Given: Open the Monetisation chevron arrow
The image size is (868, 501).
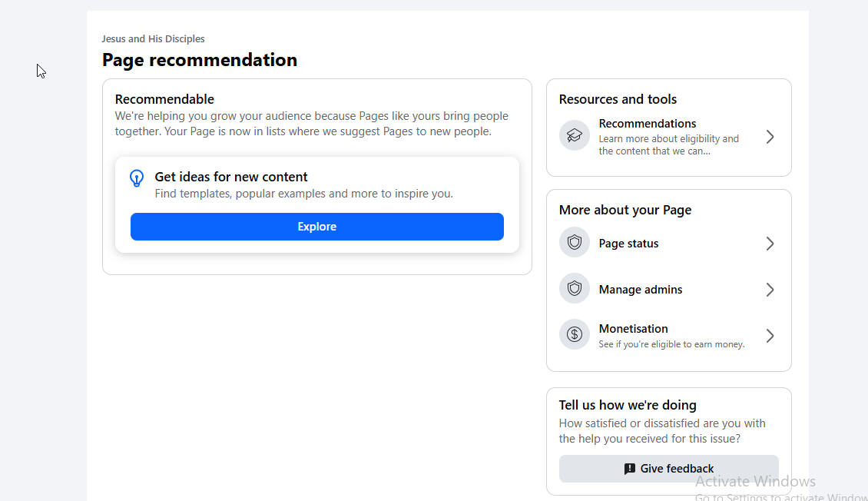Looking at the screenshot, I should coord(770,336).
